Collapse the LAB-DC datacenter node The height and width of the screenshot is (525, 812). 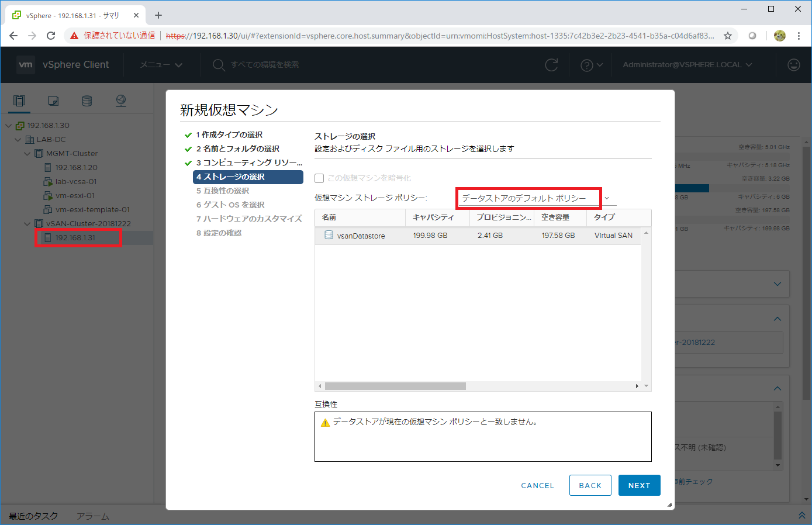tap(18, 140)
